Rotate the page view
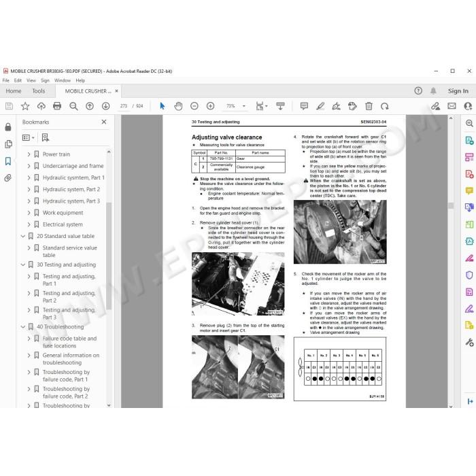This screenshot has width=476, height=476. [385, 106]
